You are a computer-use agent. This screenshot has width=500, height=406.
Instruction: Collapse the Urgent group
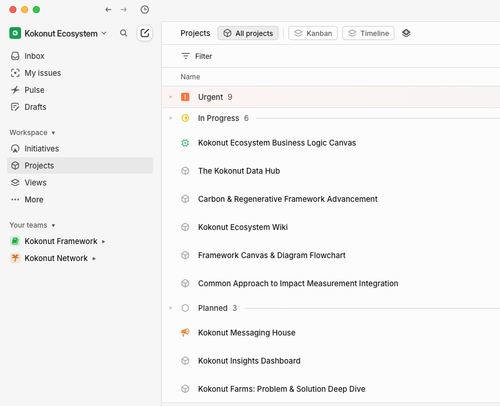(171, 97)
